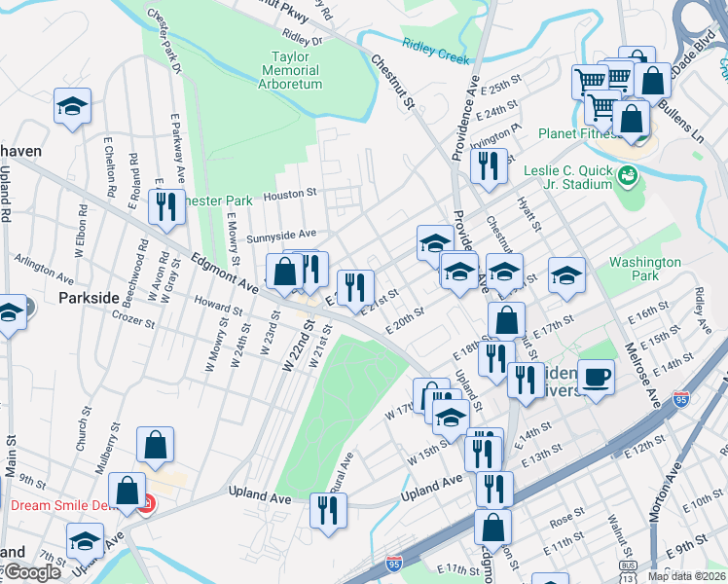Select the Washington Park label
728x584 pixels.
coord(644,269)
